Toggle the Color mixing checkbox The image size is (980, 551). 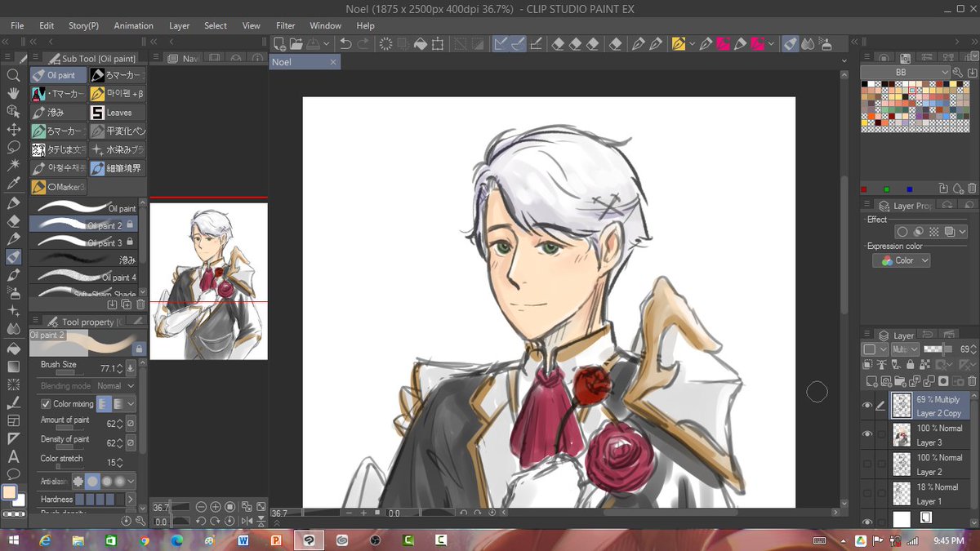click(46, 403)
